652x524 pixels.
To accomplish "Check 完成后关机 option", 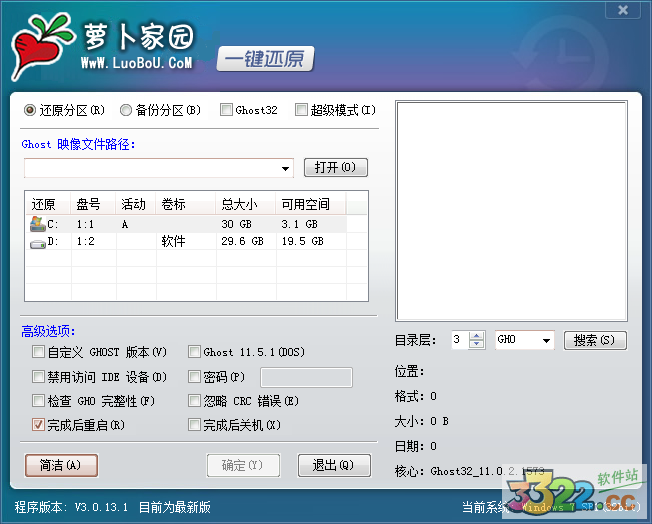I will [194, 425].
